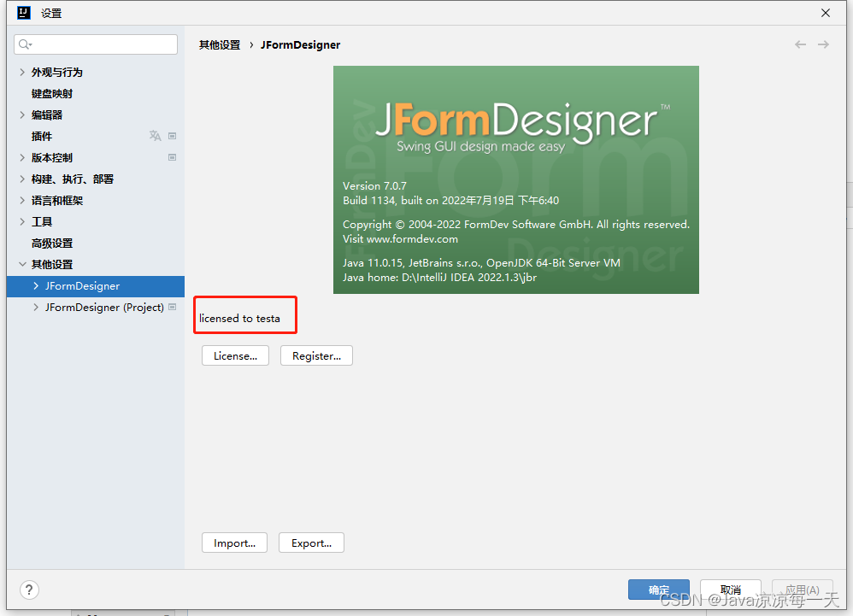Expand the JFormDesigner (Project) node
Image resolution: width=853 pixels, height=616 pixels.
(x=36, y=308)
